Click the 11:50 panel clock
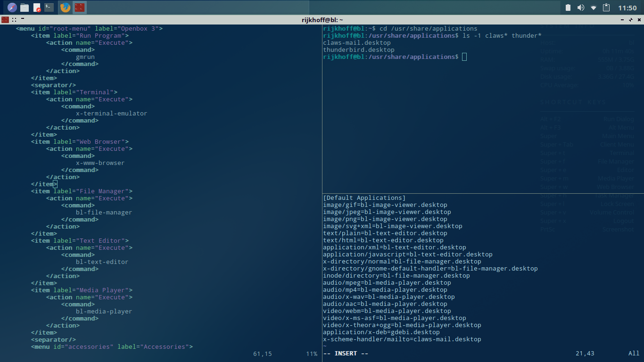 pos(627,8)
